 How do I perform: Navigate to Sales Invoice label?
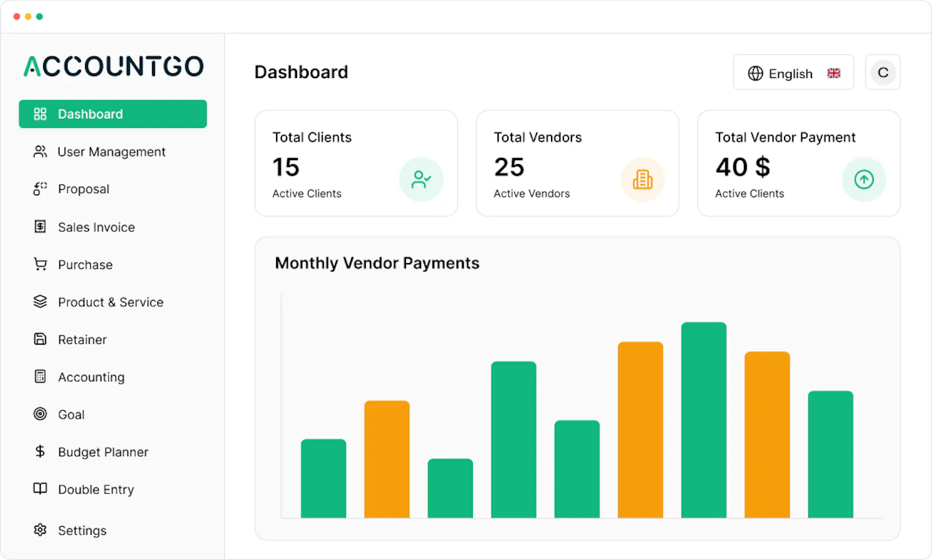[x=97, y=227]
